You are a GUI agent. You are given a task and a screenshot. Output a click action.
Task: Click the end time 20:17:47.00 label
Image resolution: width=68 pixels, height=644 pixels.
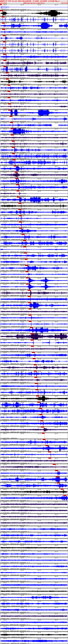click(64, 3)
